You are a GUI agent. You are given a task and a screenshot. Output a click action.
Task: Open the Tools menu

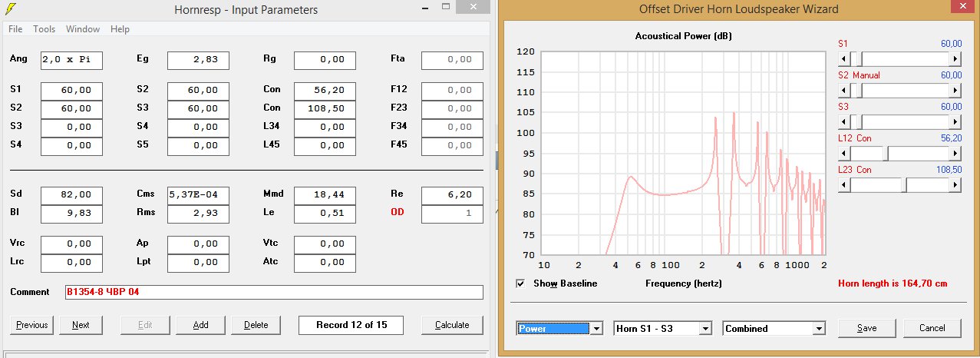click(x=44, y=29)
